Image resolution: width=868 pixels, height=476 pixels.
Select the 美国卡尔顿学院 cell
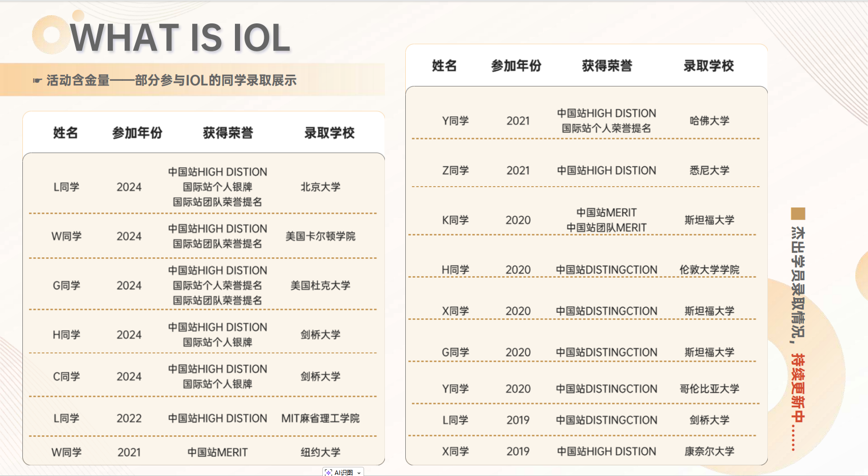coord(320,236)
